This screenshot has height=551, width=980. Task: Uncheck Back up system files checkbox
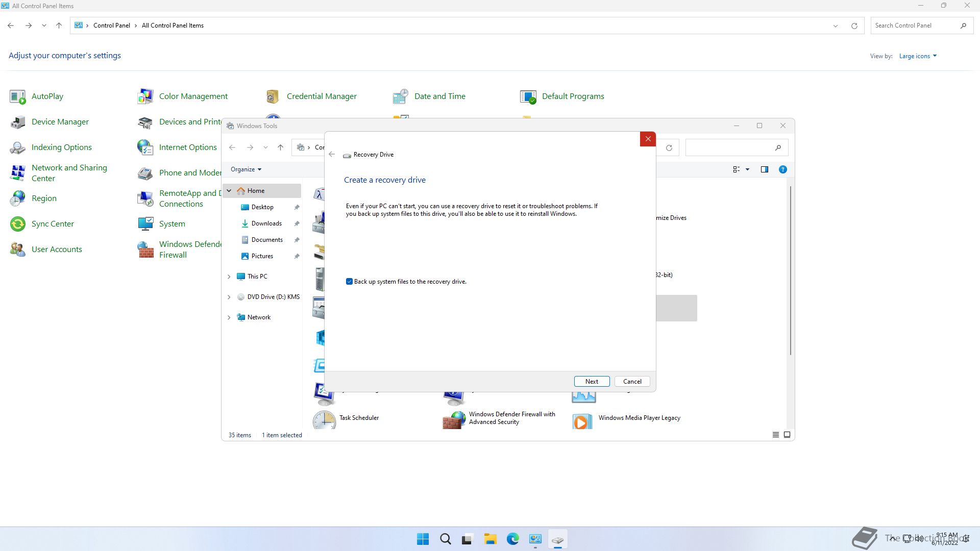point(349,282)
